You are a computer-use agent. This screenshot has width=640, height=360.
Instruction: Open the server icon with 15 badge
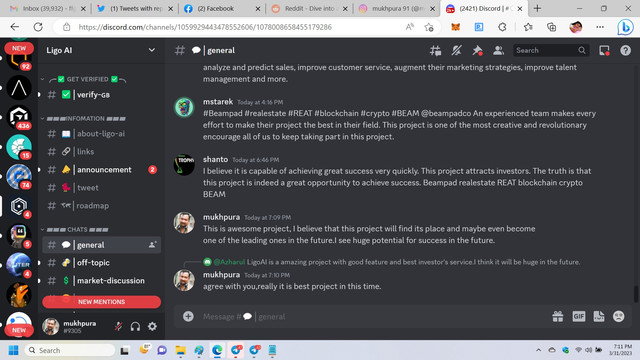(x=19, y=147)
